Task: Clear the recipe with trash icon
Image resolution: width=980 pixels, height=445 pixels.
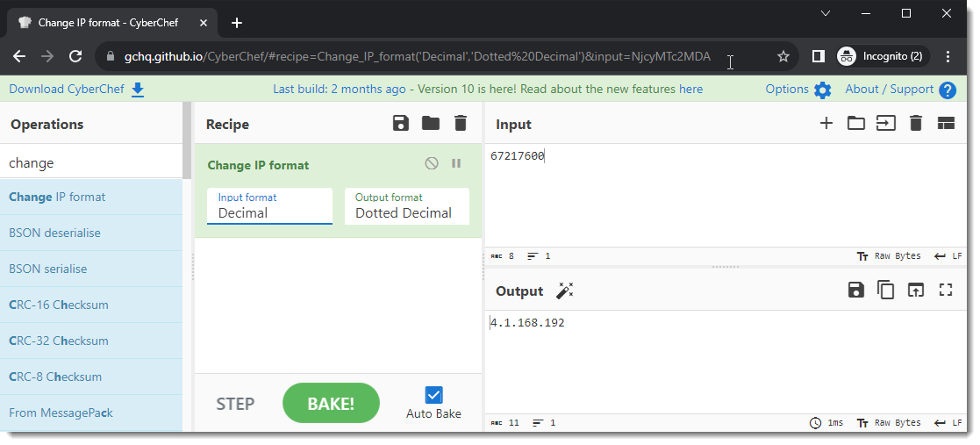Action: (461, 123)
